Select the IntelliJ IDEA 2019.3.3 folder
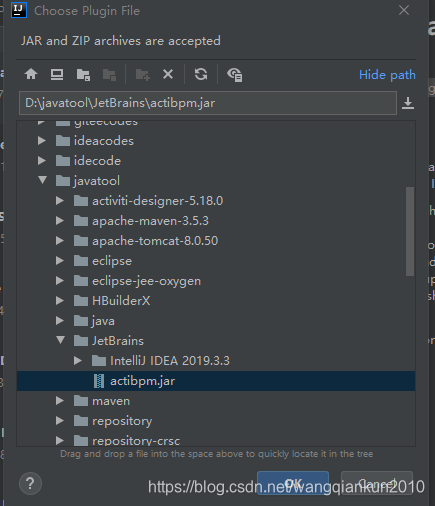The width and height of the screenshot is (435, 506). pyautogui.click(x=216, y=361)
